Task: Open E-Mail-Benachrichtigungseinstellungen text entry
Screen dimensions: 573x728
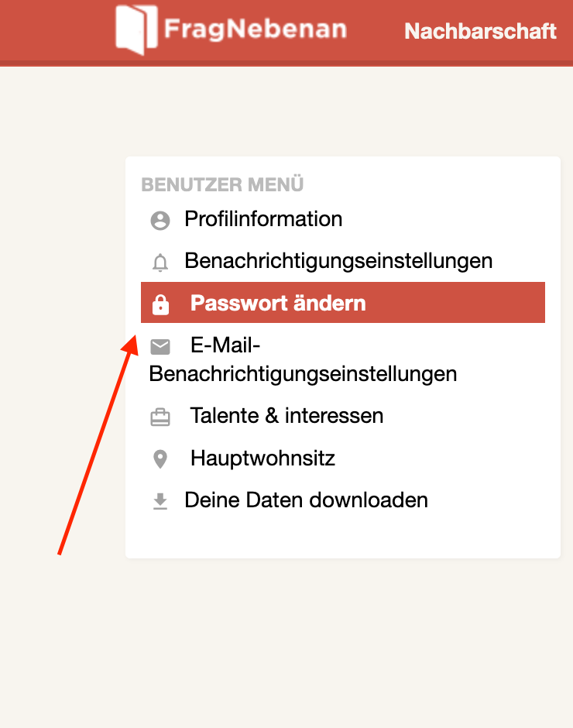Action: coord(303,374)
